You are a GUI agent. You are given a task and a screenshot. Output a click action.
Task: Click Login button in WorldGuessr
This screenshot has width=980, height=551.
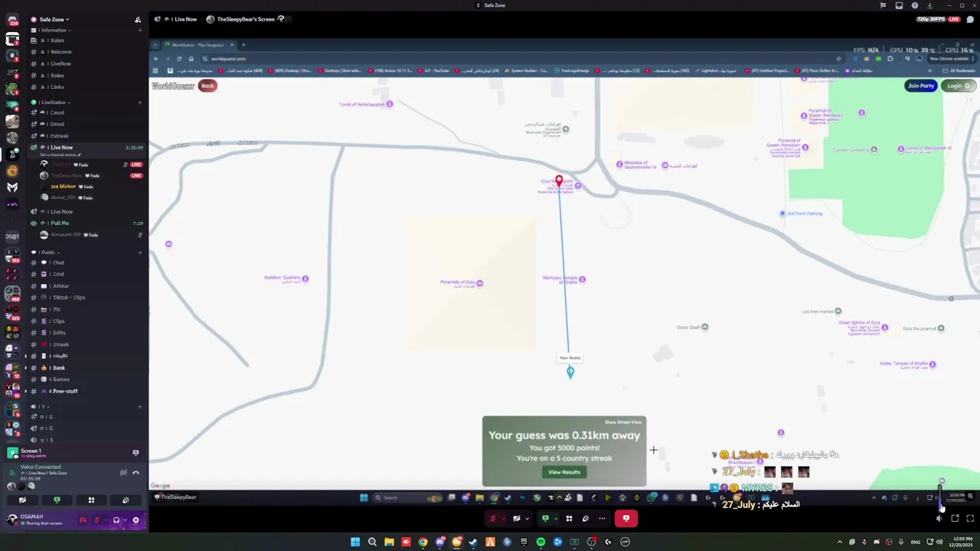coord(958,86)
